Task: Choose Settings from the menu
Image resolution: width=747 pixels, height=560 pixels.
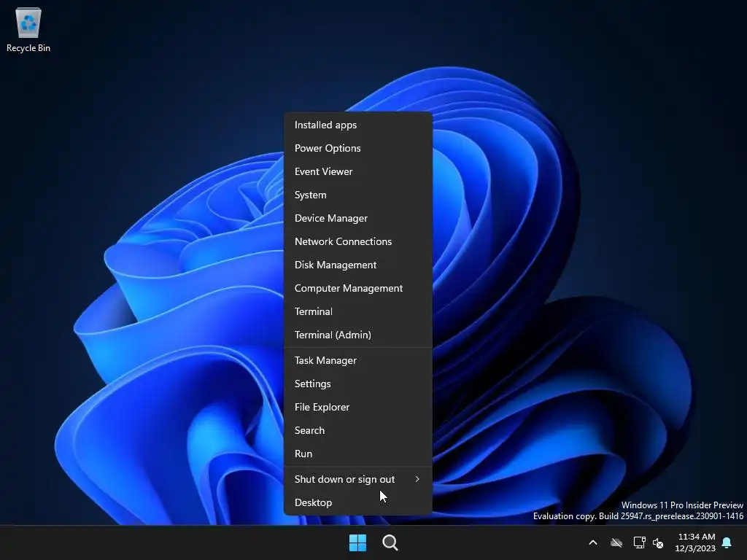Action: [x=357, y=384]
